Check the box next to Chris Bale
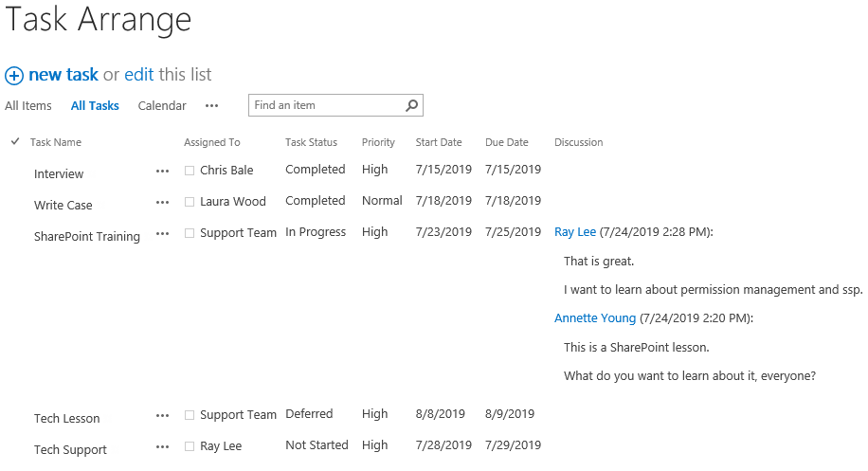This screenshot has height=471, width=868. 190,172
